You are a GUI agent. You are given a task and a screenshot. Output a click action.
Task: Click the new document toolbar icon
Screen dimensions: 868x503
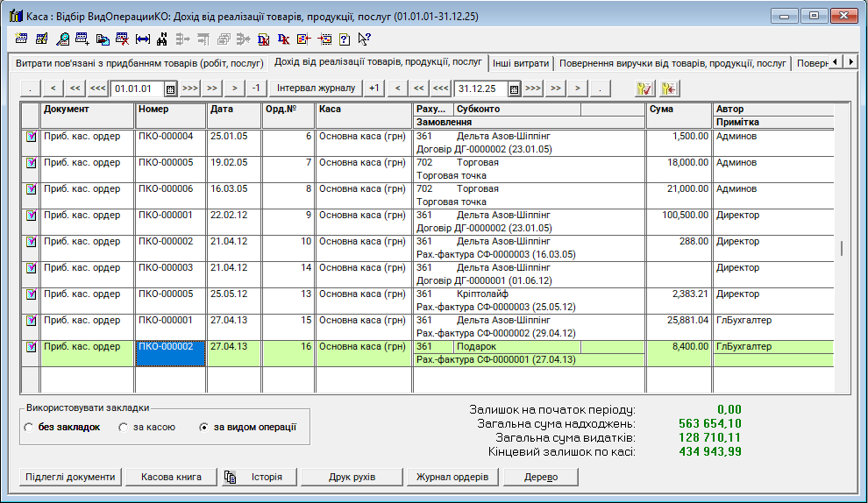click(22, 39)
